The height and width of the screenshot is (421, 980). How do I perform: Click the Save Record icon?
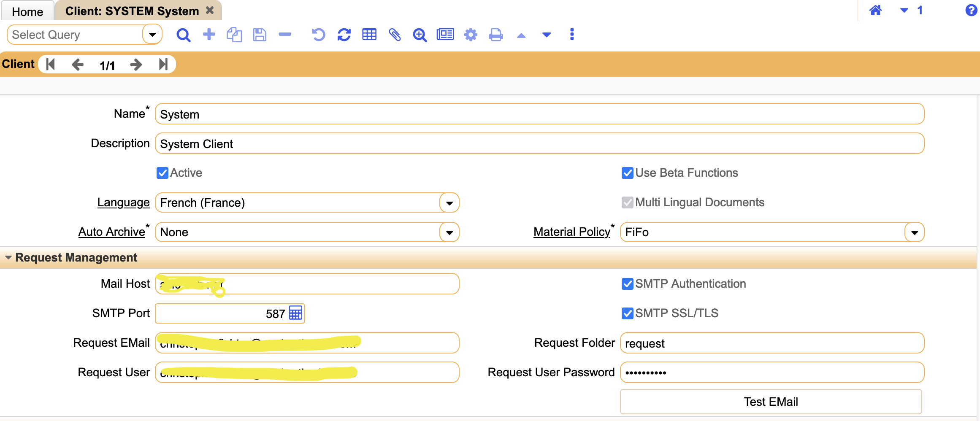pyautogui.click(x=260, y=35)
